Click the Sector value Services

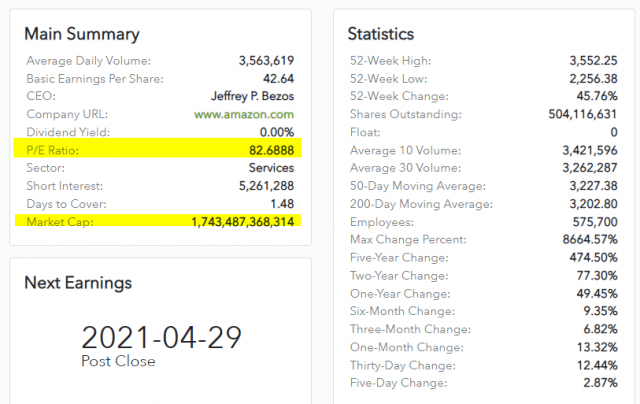tap(271, 168)
